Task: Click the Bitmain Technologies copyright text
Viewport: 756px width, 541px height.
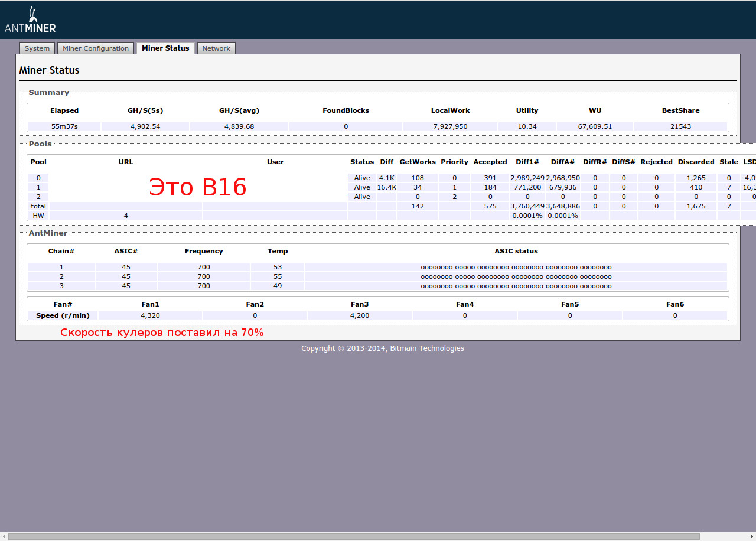Action: pos(383,348)
